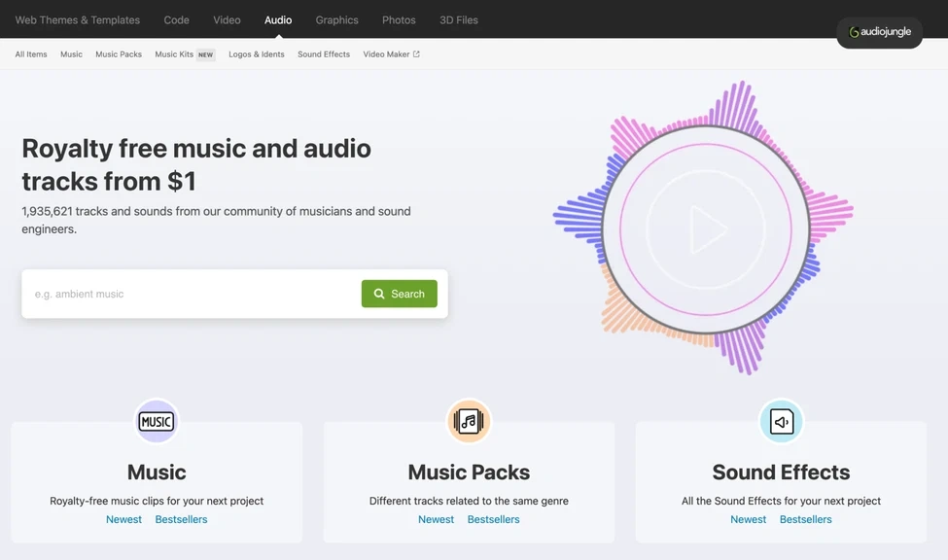Open the Graphics section in the top navigation
Screen dimensions: 948x560
tap(336, 20)
